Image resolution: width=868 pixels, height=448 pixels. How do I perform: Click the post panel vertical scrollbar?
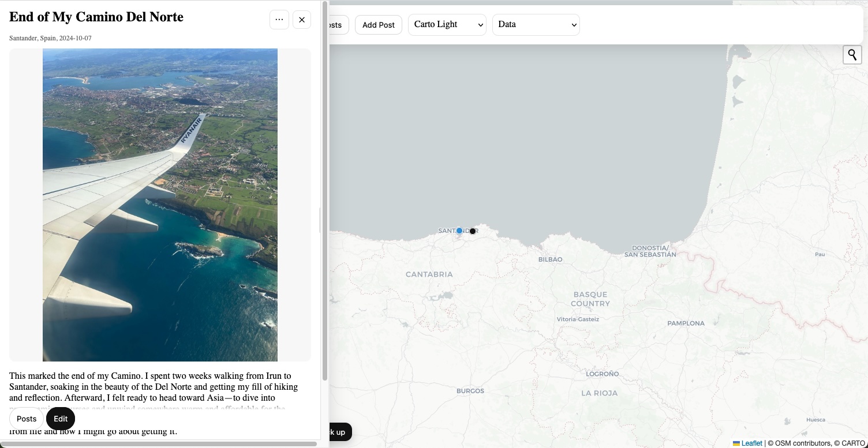tap(325, 190)
